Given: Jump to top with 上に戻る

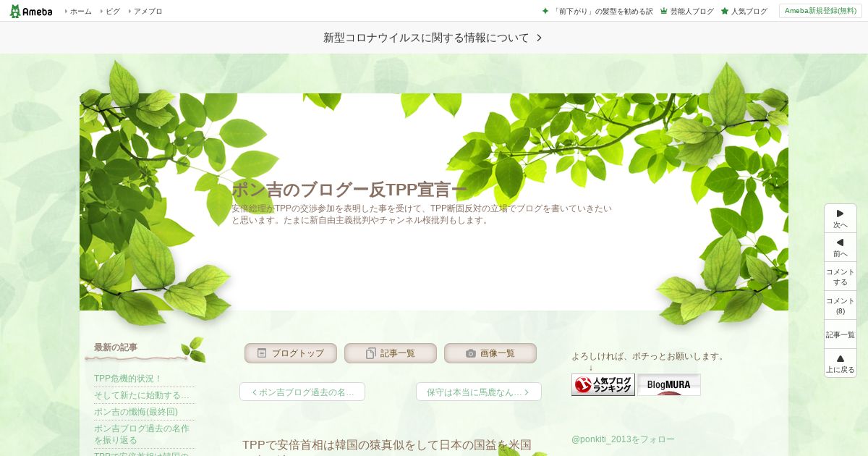Looking at the screenshot, I should [x=841, y=363].
